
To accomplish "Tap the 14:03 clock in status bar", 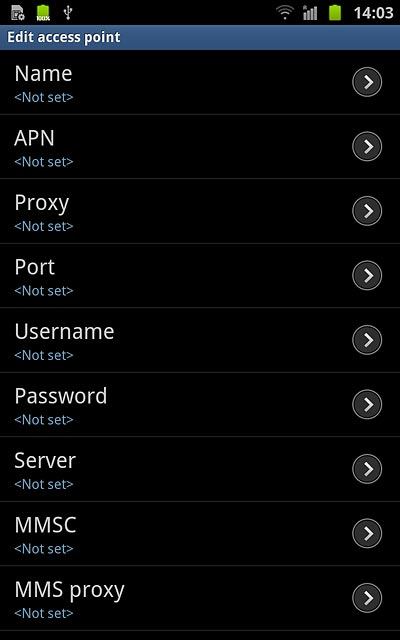I will click(x=373, y=13).
